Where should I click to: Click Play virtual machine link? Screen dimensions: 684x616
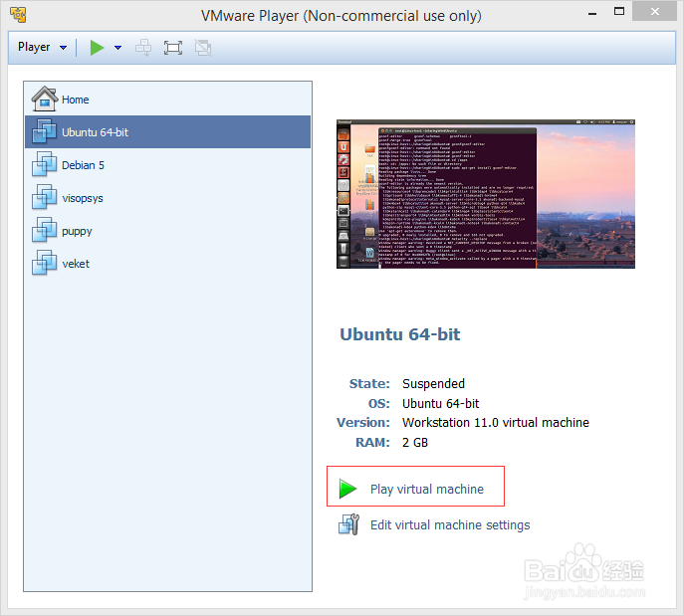(426, 490)
